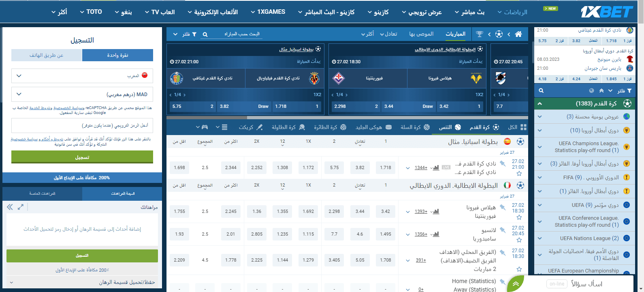The width and height of the screenshot is (644, 292).
Task: Favorite the Hellas Verona match star
Action: point(519,217)
